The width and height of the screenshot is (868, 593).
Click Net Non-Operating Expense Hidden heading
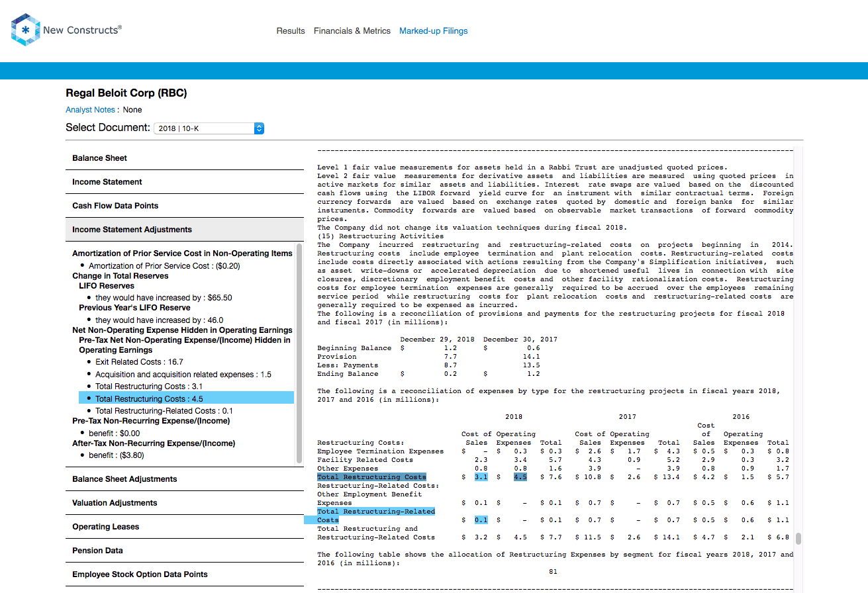coord(182,330)
